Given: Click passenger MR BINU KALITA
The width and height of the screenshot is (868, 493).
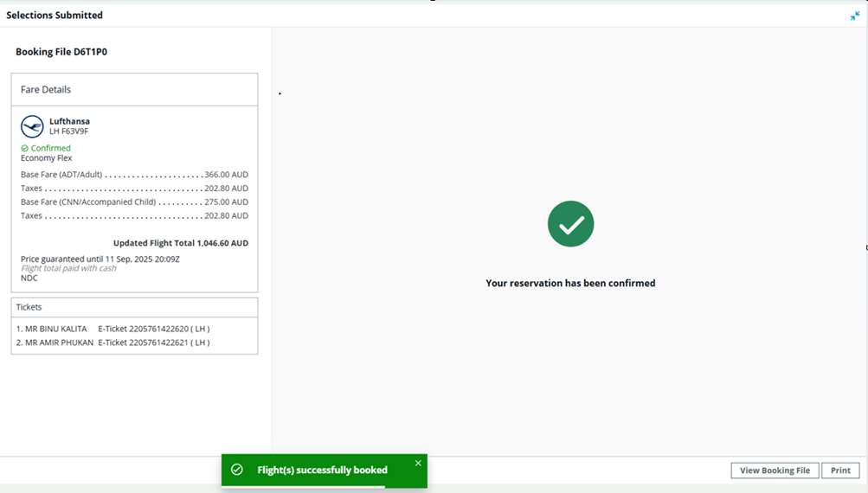Looking at the screenshot, I should click(x=55, y=329).
